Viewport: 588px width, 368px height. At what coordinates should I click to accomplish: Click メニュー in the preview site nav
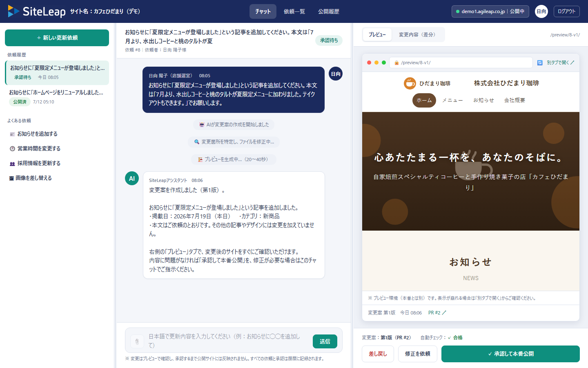coord(452,100)
